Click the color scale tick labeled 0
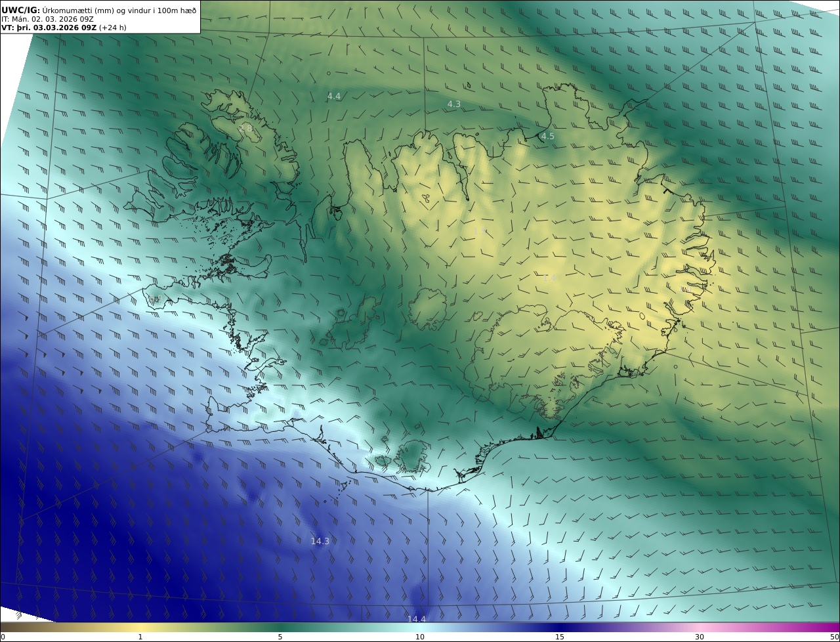Viewport: 840px width, 642px height. click(x=3, y=637)
